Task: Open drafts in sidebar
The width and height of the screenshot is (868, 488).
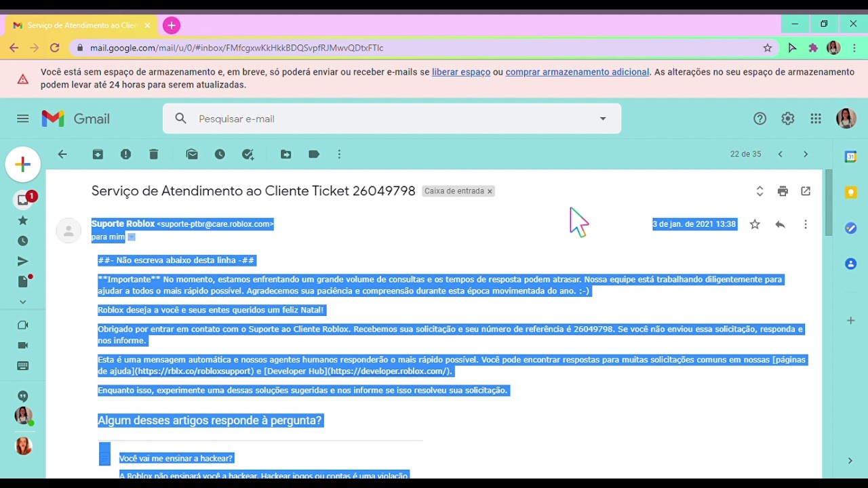Action: (x=23, y=281)
